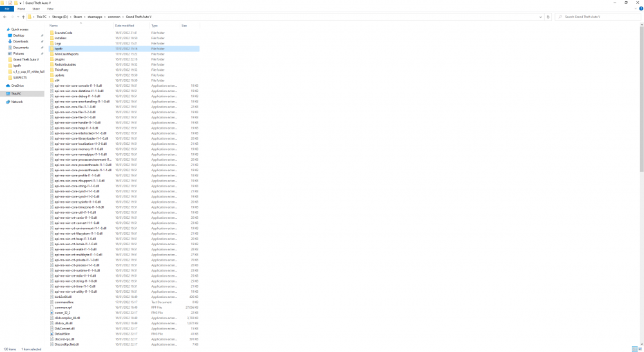Viewport: 644px width, 352px height.
Task: Select discord-rpc.dll file icon
Action: (x=52, y=339)
